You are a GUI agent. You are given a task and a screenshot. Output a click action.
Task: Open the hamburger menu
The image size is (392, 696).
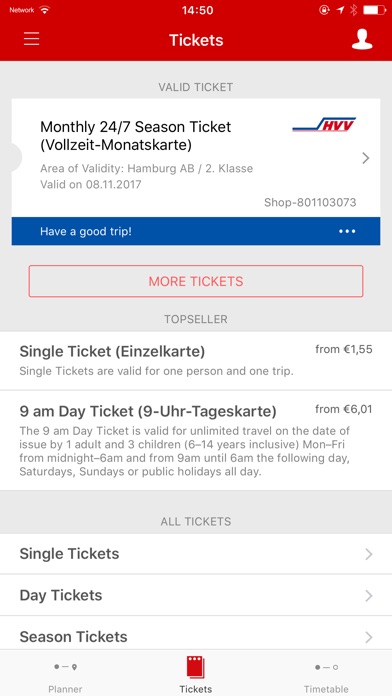pyautogui.click(x=32, y=39)
